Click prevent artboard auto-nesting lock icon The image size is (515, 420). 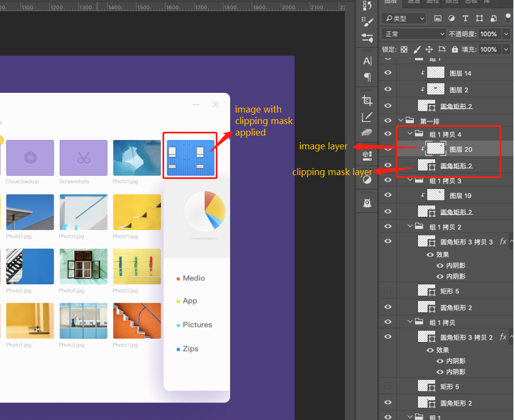[x=442, y=49]
